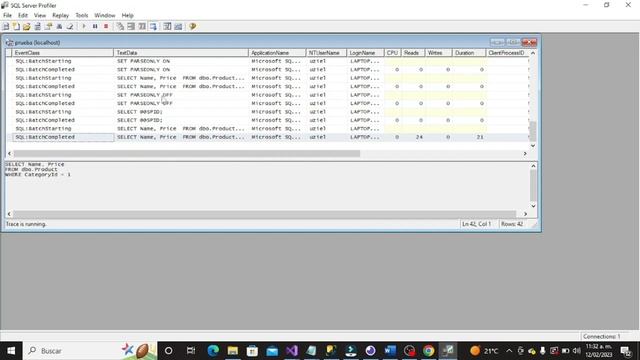This screenshot has height=360, width=640.
Task: Click the toolbar icon right after the Stop button
Action: [x=120, y=27]
